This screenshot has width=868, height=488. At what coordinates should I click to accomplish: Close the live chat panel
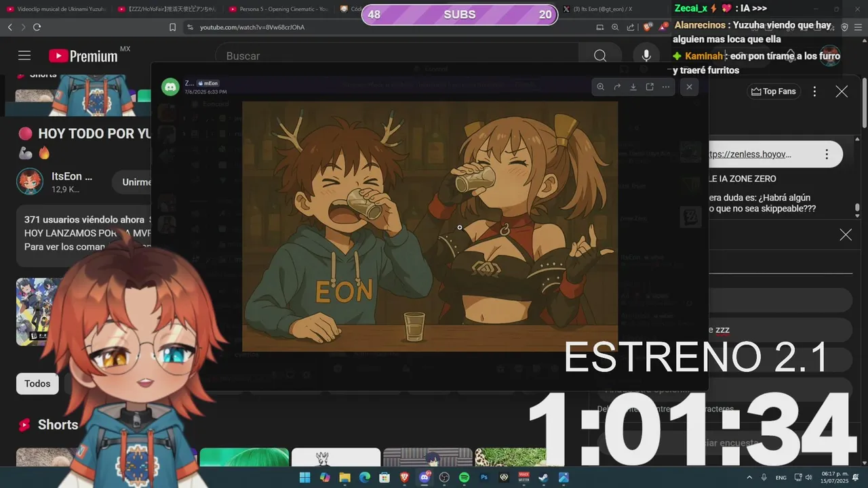[842, 91]
